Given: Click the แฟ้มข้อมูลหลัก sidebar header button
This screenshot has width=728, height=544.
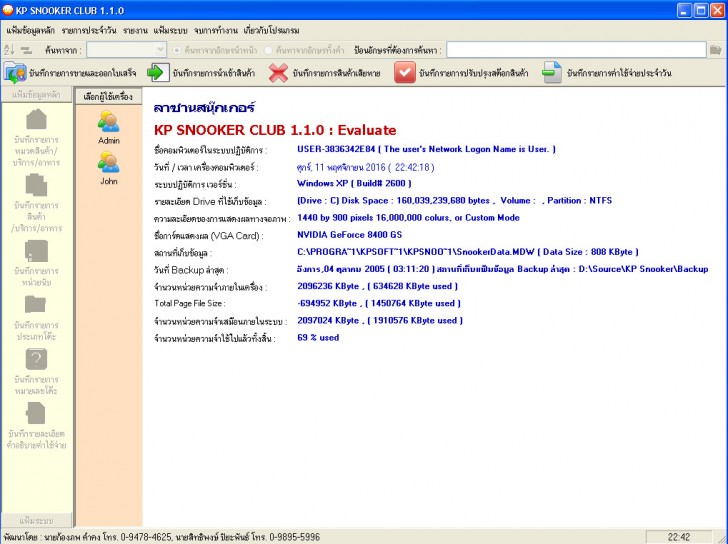Looking at the screenshot, I should (x=37, y=95).
